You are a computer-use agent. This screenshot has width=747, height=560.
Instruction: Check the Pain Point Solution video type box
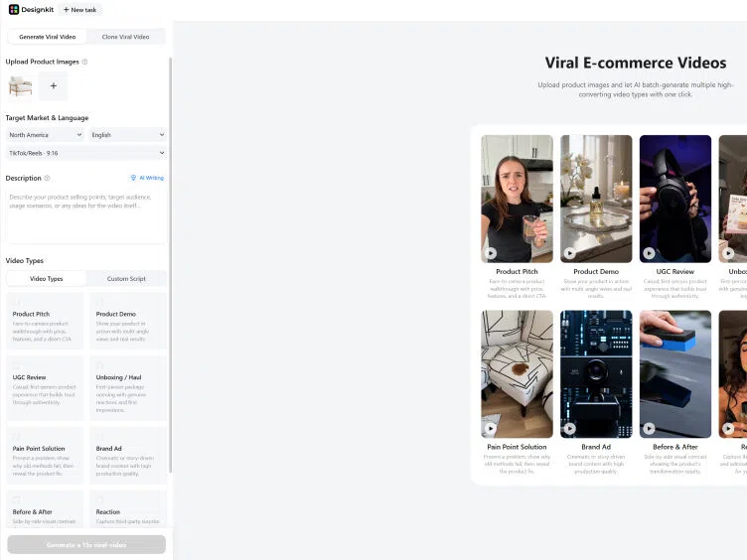(x=17, y=436)
